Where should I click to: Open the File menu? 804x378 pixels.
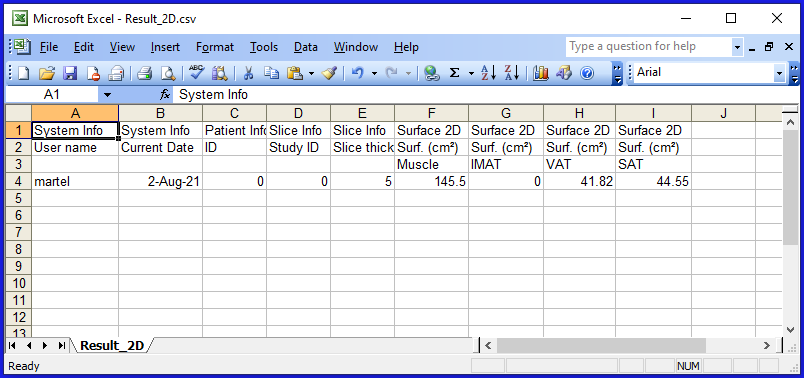click(49, 47)
